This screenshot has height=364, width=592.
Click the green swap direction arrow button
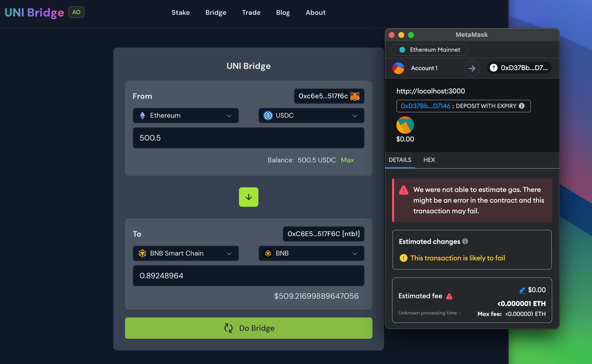tap(248, 197)
